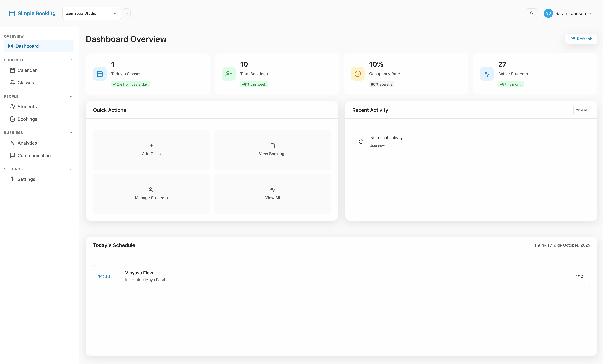Open the notifications bell icon

coord(531,13)
